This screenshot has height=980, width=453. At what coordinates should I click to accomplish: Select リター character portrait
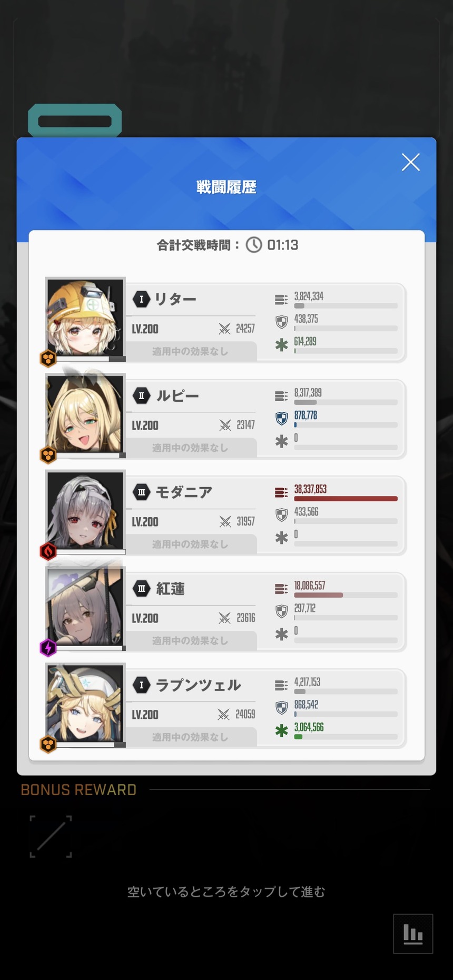pos(85,318)
